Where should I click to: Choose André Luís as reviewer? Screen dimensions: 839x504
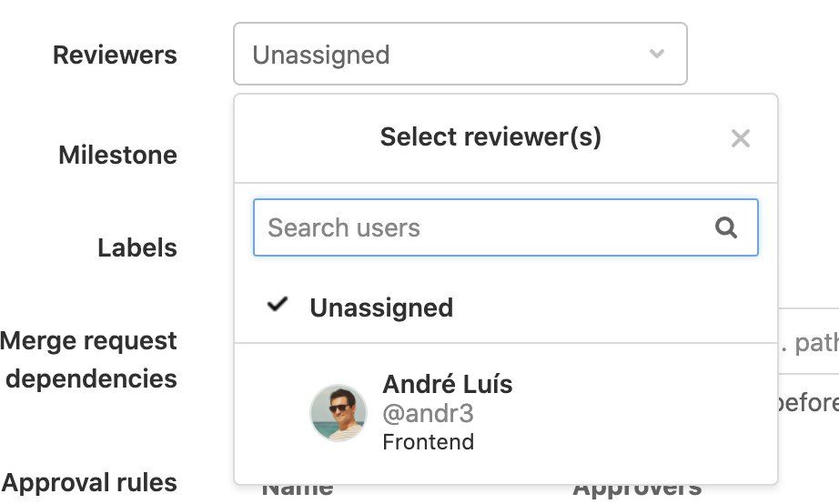click(x=447, y=385)
